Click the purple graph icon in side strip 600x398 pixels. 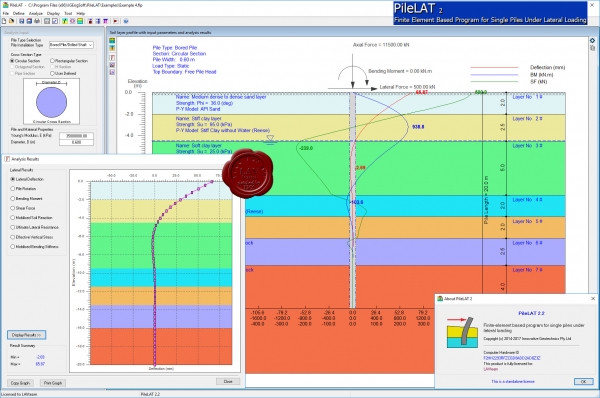[112, 65]
